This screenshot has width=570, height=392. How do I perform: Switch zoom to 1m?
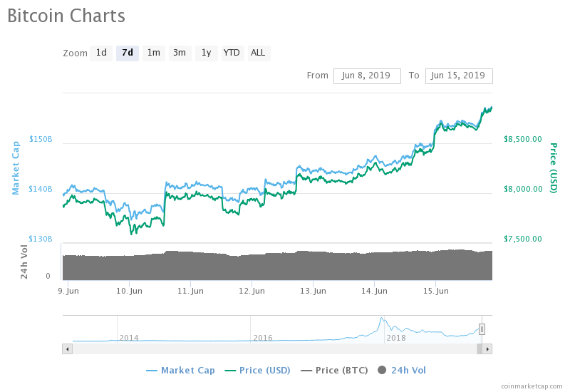coord(154,53)
